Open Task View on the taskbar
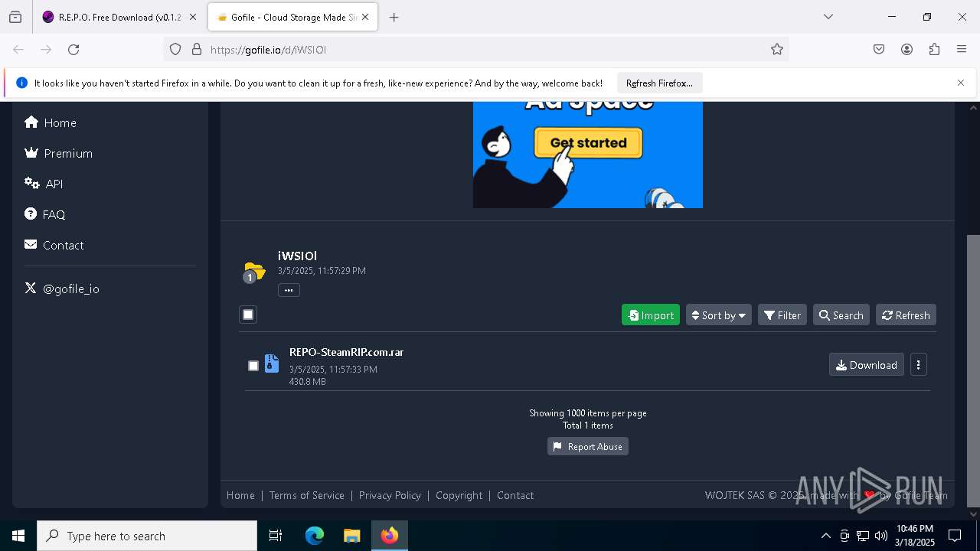The width and height of the screenshot is (980, 551). [x=276, y=536]
